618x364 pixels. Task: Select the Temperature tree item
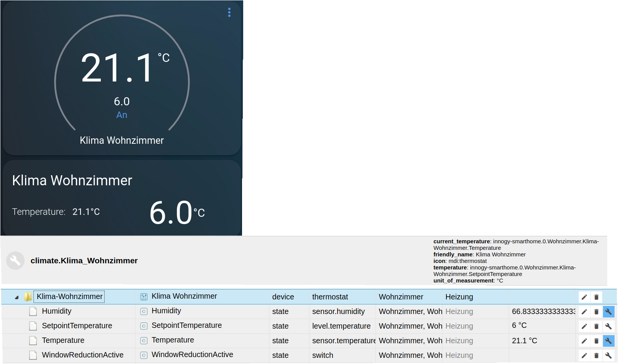coord(63,340)
